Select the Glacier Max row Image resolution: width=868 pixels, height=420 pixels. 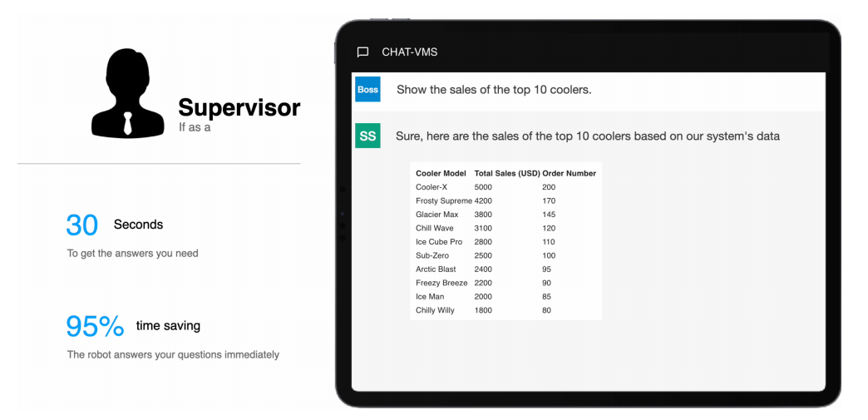point(506,215)
